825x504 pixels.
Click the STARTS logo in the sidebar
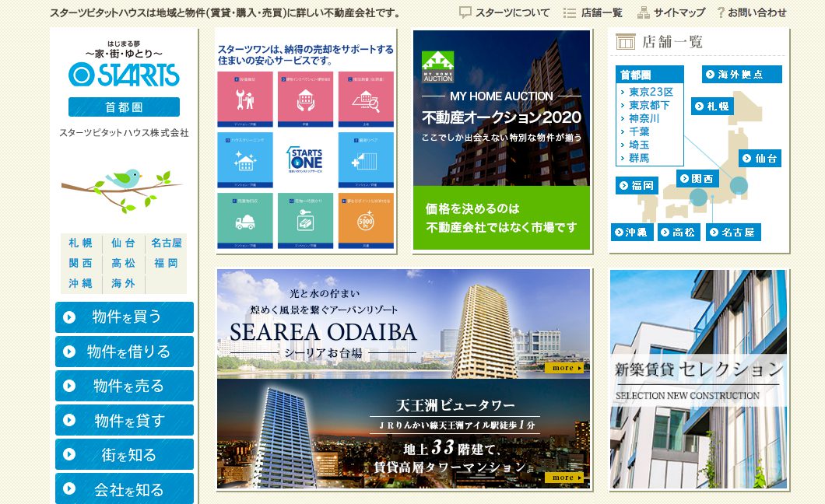tap(124, 74)
